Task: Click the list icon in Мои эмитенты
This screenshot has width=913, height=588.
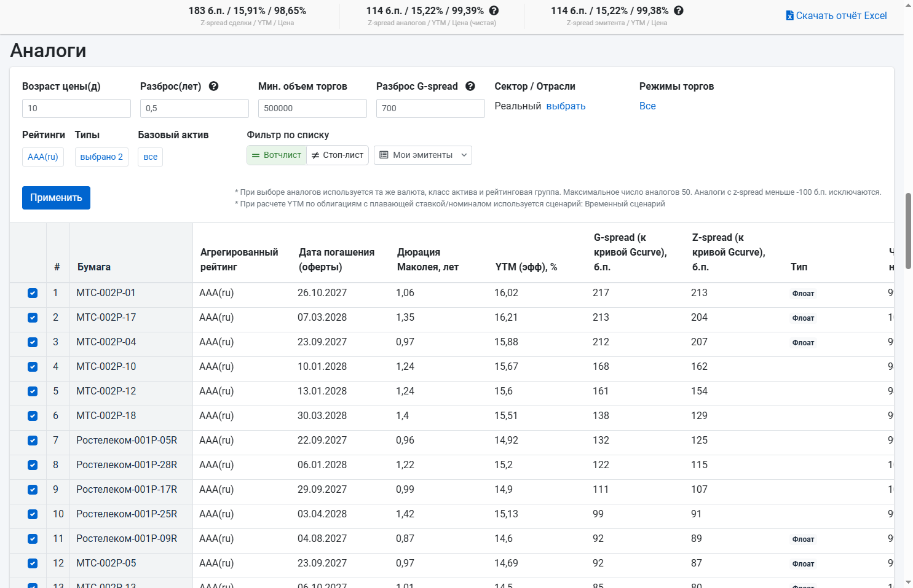Action: 384,155
